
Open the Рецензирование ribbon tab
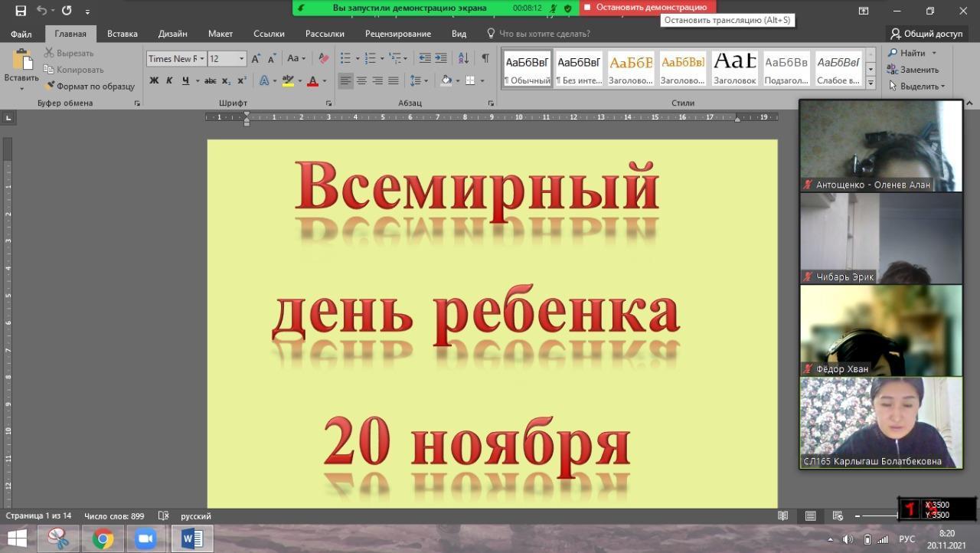pos(397,34)
